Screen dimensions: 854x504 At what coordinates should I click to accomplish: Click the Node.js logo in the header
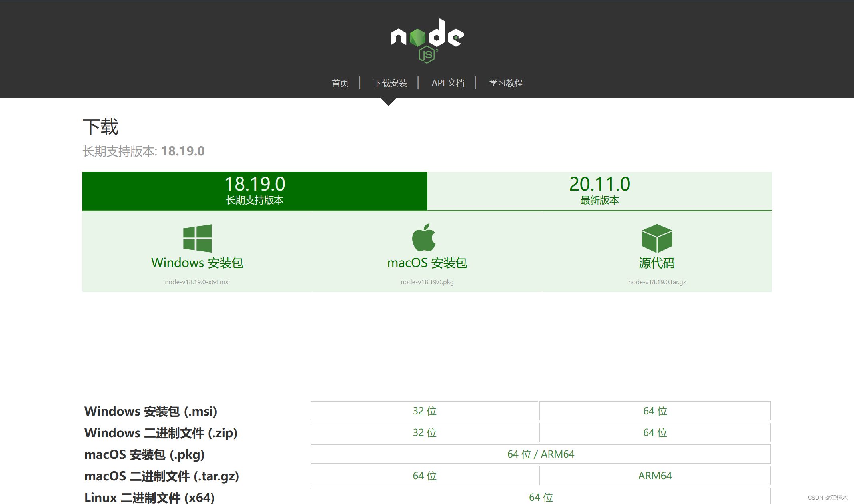(427, 41)
